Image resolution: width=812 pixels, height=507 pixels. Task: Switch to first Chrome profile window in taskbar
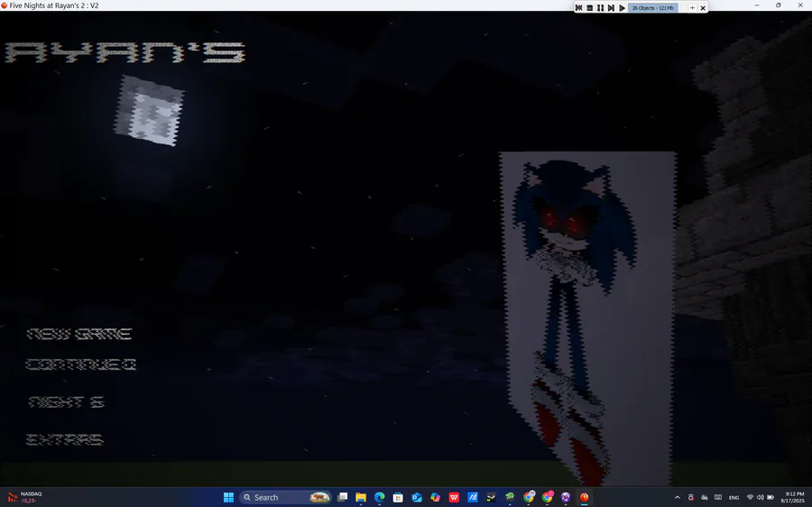528,497
